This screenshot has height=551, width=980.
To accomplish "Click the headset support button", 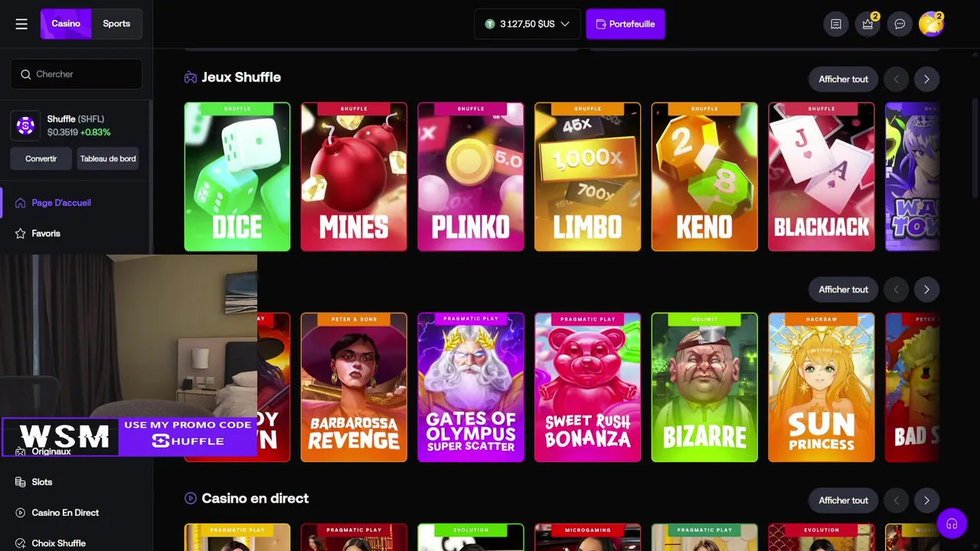I will coord(952,524).
